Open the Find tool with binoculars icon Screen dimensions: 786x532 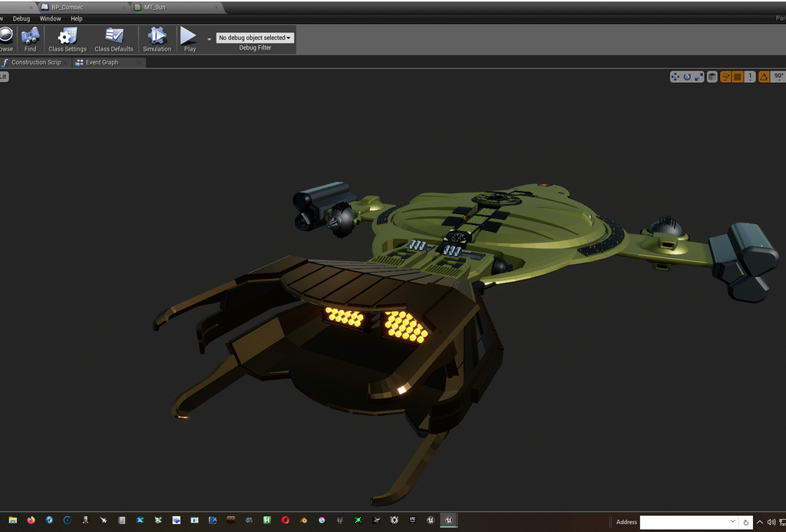[x=30, y=40]
